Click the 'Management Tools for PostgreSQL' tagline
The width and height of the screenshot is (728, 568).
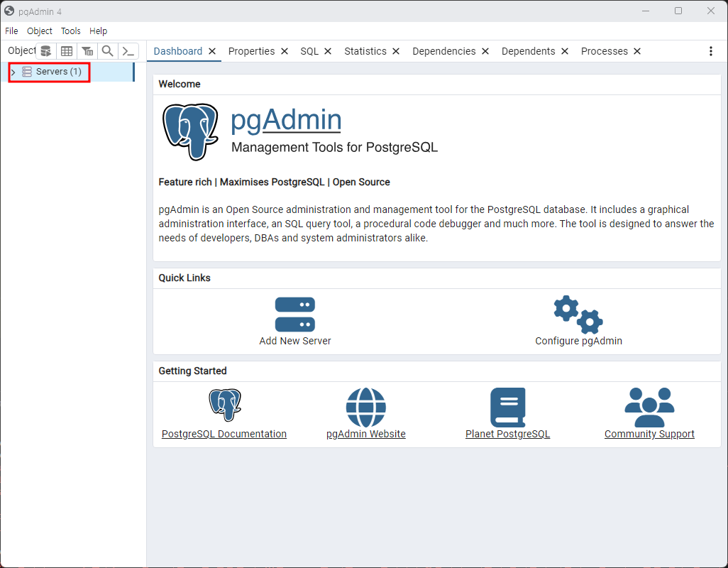click(334, 147)
